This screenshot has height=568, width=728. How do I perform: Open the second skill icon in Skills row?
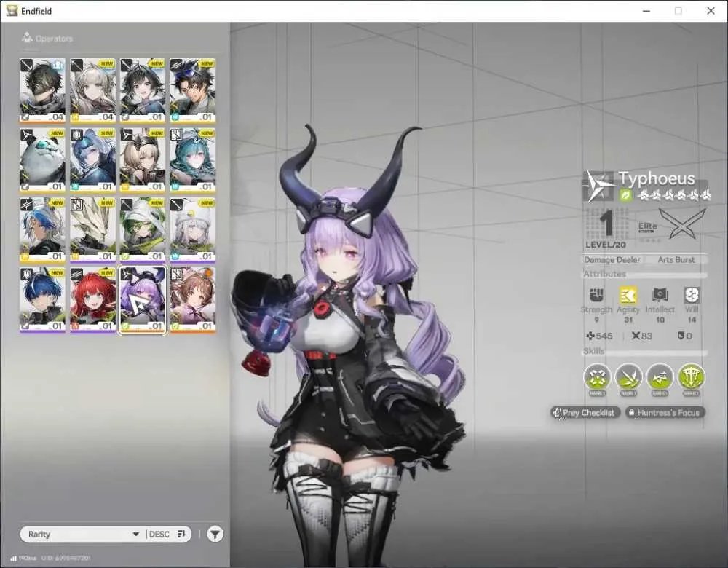(629, 376)
